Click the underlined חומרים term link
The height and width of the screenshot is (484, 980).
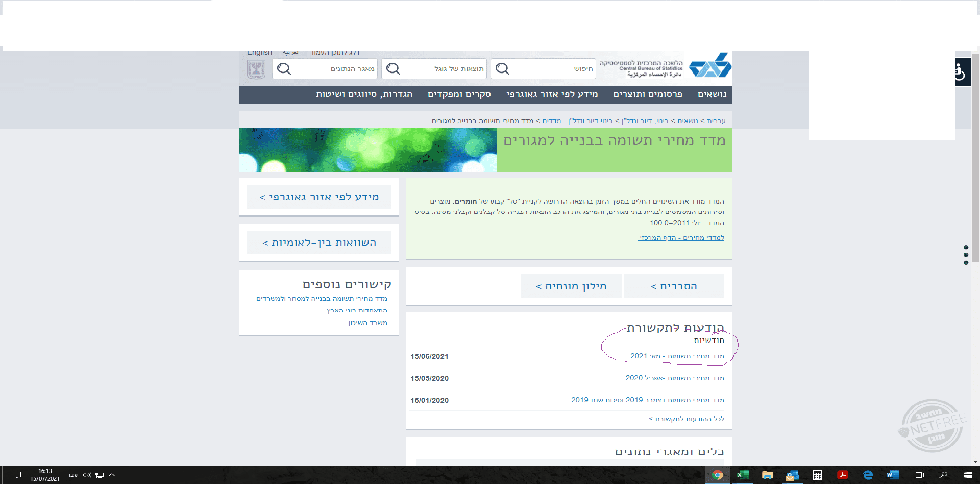coord(465,201)
